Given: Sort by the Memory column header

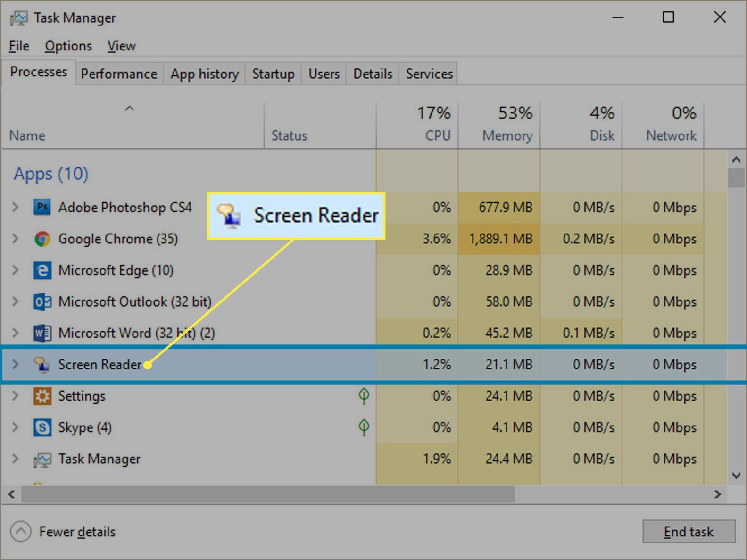Looking at the screenshot, I should [x=499, y=125].
